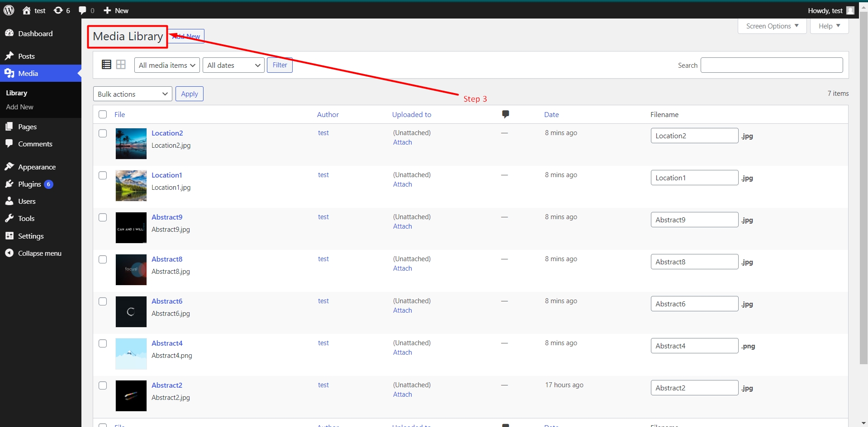Image resolution: width=868 pixels, height=427 pixels.
Task: Click the Settings icon in the sidebar
Action: pos(9,236)
